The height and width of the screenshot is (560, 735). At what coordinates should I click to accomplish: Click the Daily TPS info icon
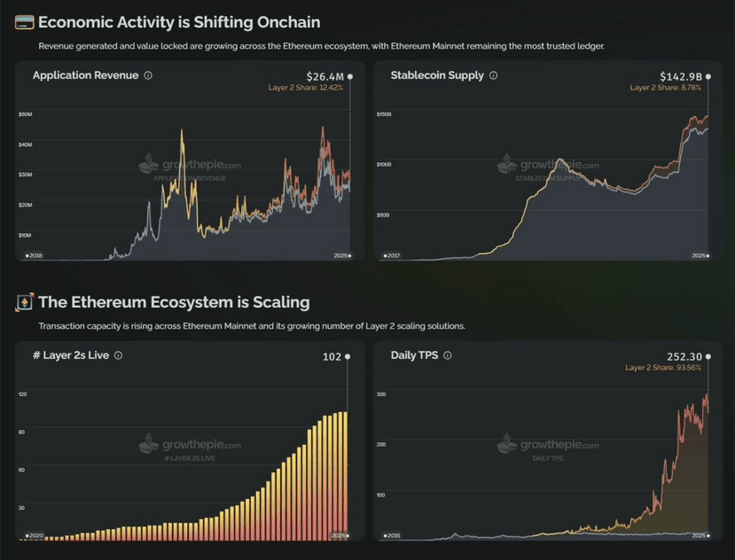tap(448, 355)
